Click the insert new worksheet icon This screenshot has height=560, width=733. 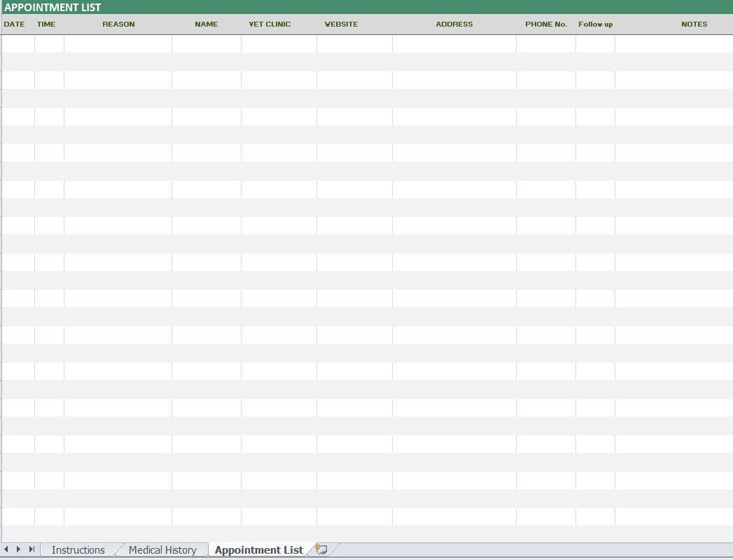321,549
